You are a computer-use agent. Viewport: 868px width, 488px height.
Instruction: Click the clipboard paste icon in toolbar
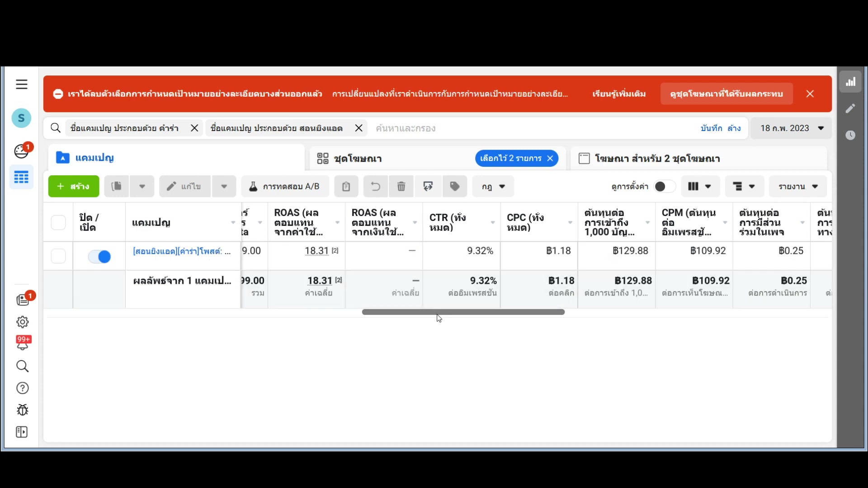point(346,187)
